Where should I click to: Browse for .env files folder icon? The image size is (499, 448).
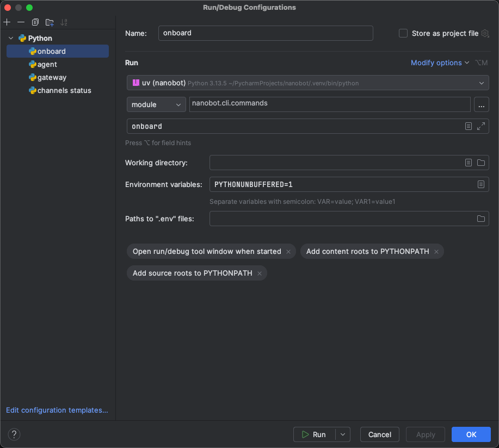click(x=481, y=219)
